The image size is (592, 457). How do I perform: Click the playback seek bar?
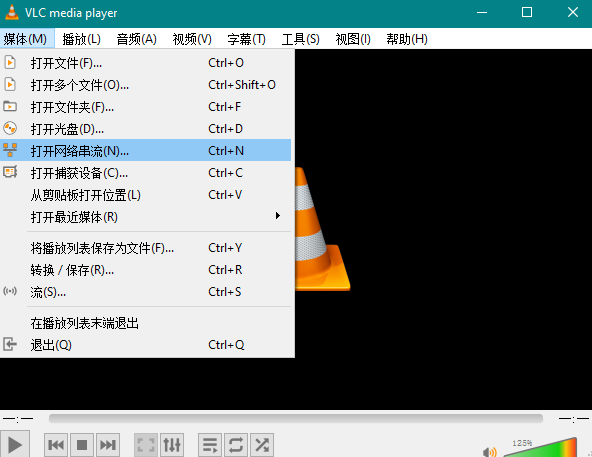296,418
